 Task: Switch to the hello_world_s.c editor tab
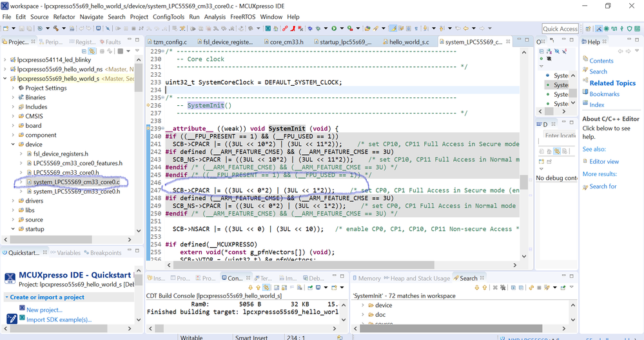pyautogui.click(x=405, y=42)
